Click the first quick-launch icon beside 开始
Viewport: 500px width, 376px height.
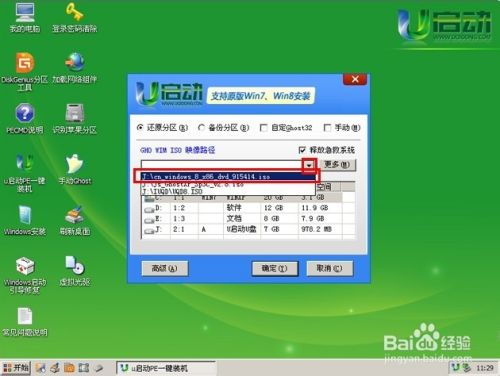pyautogui.click(x=41, y=368)
